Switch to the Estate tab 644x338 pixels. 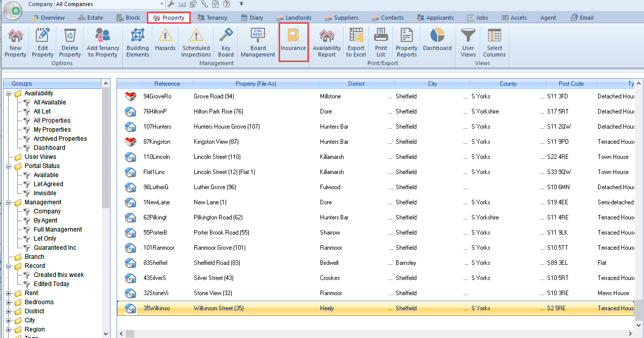(x=90, y=18)
